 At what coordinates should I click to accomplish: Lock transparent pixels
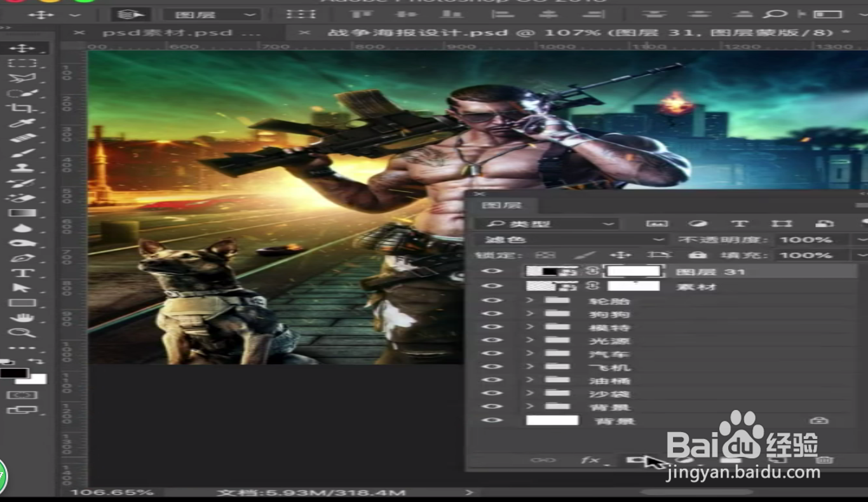pos(545,255)
